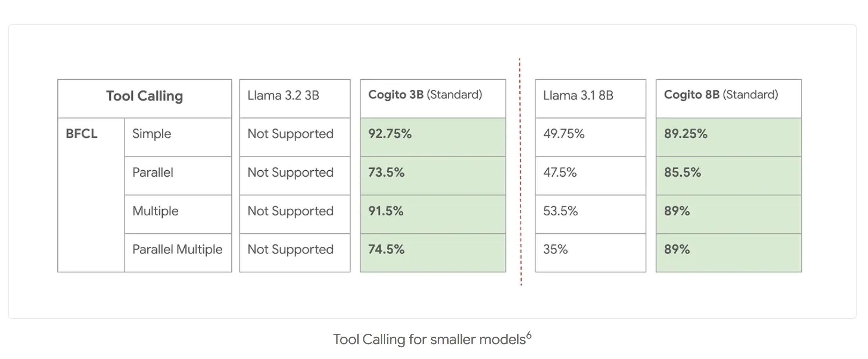Image resolution: width=868 pixels, height=359 pixels.
Task: Click the Cogito 8B (Standard) header
Action: click(729, 98)
